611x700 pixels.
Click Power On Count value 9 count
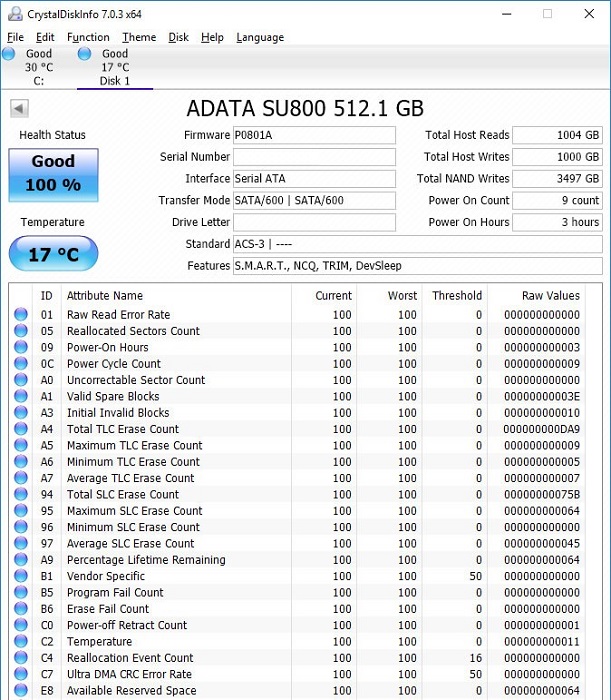[557, 200]
